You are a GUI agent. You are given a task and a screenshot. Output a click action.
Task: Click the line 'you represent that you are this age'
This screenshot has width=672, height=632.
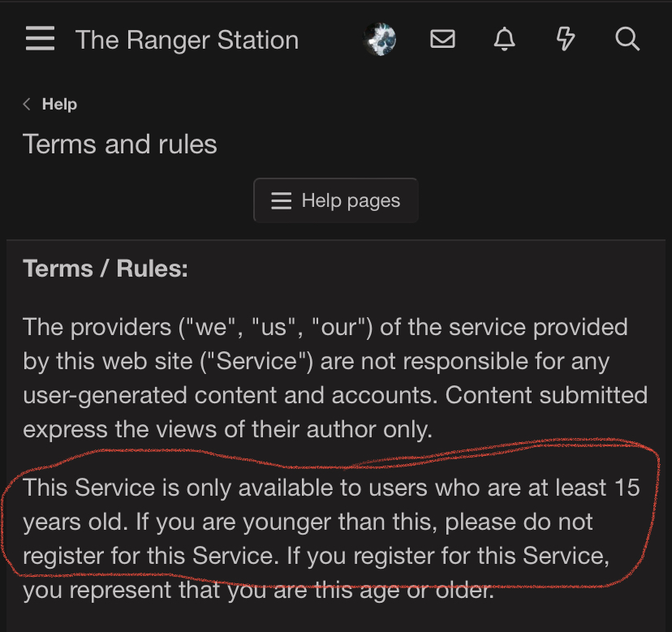tap(258, 590)
